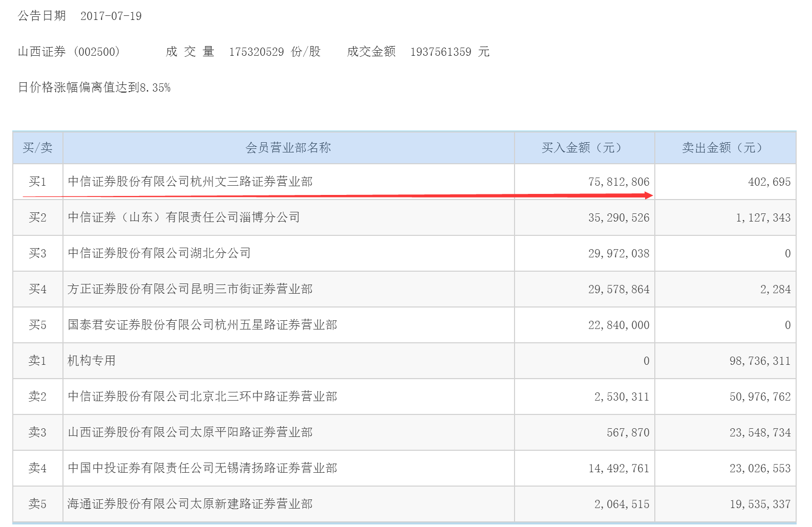
Task: Select row label 买2
Action: (37, 217)
